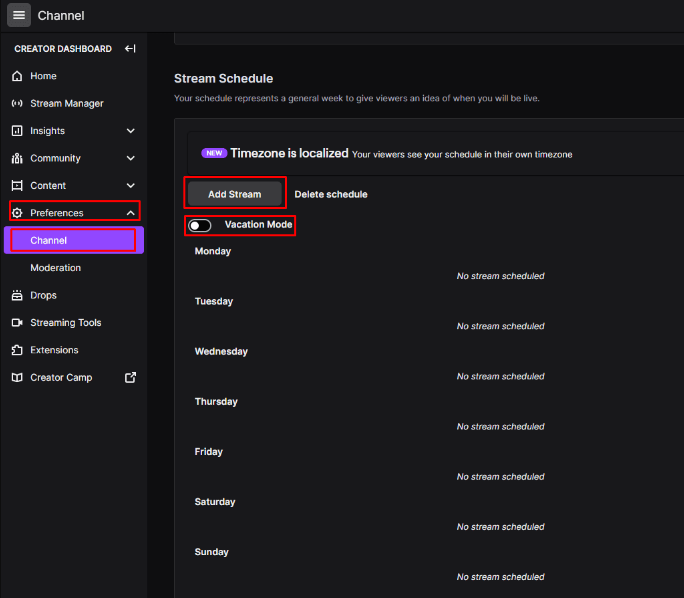Click the Community people icon
This screenshot has height=598, width=684.
(x=17, y=158)
